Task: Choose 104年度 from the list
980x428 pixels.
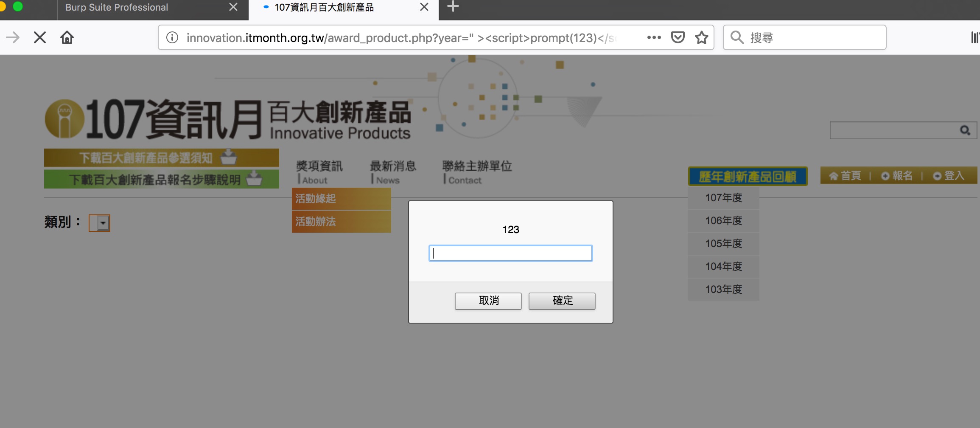Action: tap(724, 267)
